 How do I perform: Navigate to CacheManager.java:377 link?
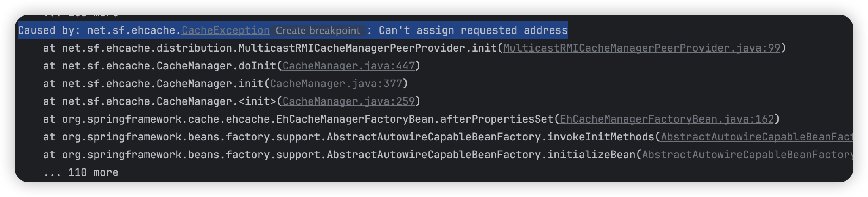tap(336, 84)
